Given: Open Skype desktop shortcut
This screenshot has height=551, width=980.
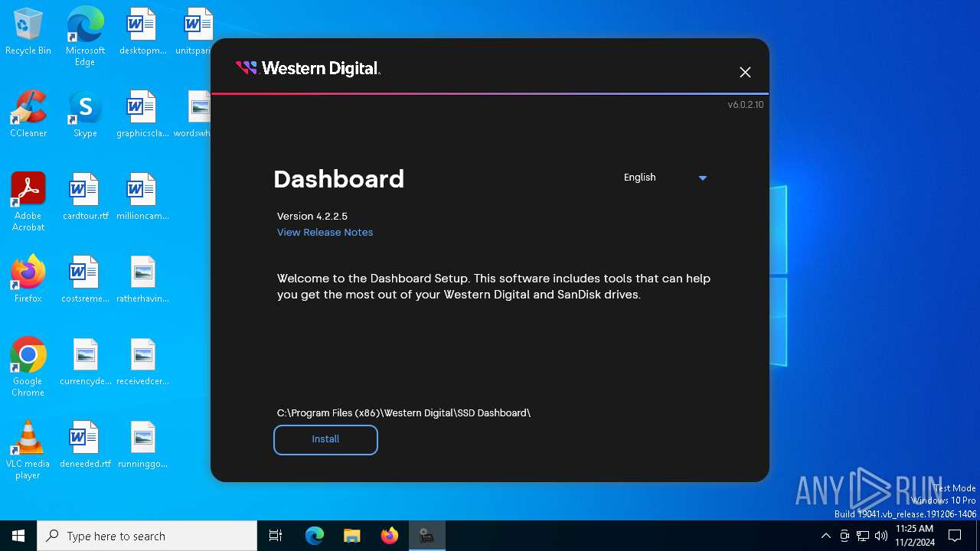Looking at the screenshot, I should tap(85, 115).
